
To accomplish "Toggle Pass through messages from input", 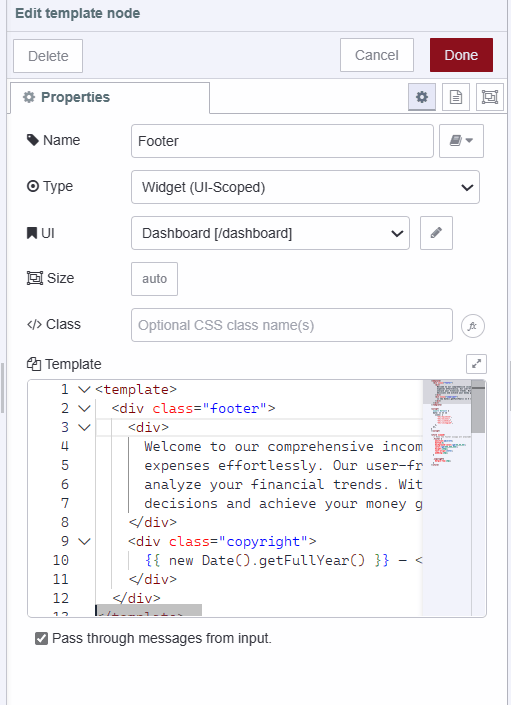I will [x=41, y=638].
